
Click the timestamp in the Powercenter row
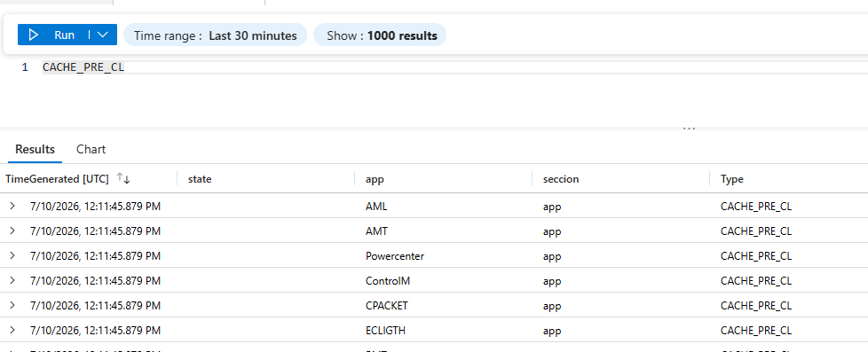95,256
